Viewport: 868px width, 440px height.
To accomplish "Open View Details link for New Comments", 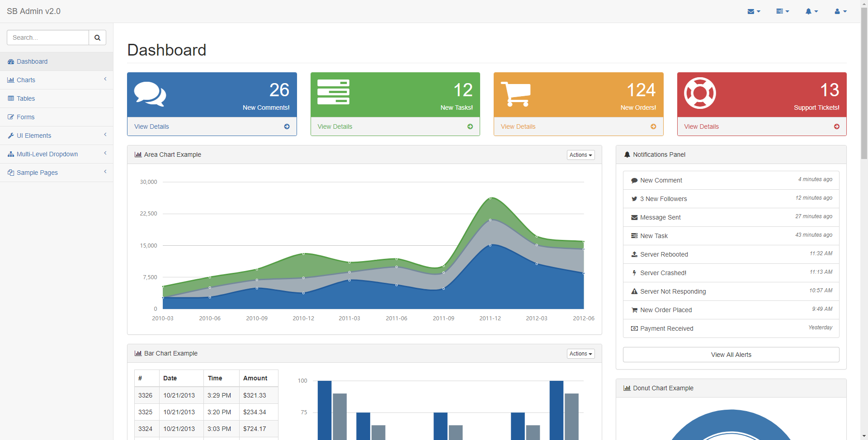I will 151,126.
